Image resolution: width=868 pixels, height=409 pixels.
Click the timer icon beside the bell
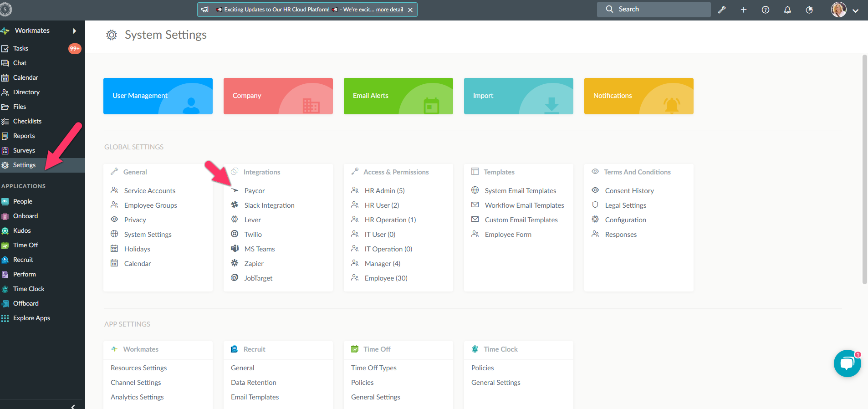point(809,10)
